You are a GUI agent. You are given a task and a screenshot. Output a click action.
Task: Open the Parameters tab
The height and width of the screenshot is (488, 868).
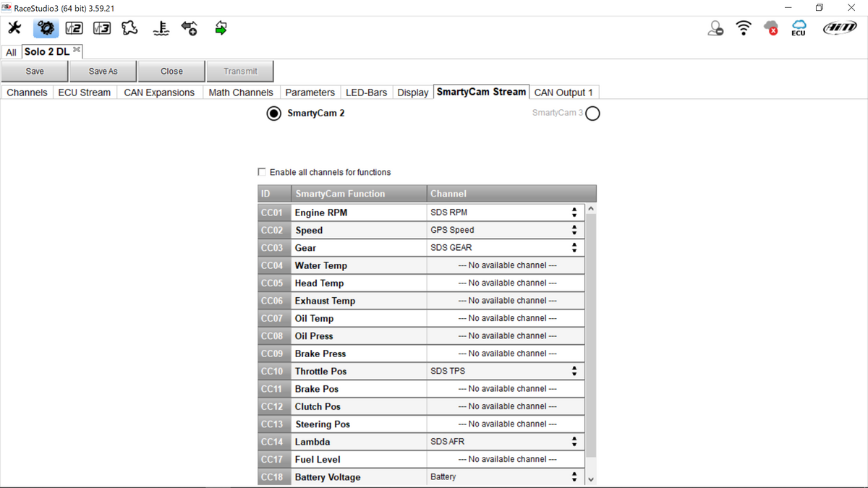pos(310,92)
